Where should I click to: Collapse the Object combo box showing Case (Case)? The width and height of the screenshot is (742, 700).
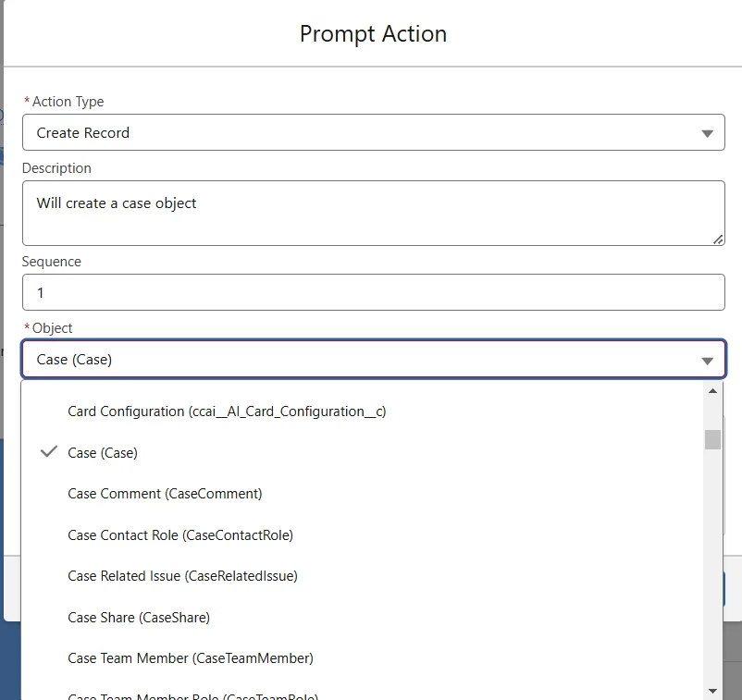click(x=361, y=360)
